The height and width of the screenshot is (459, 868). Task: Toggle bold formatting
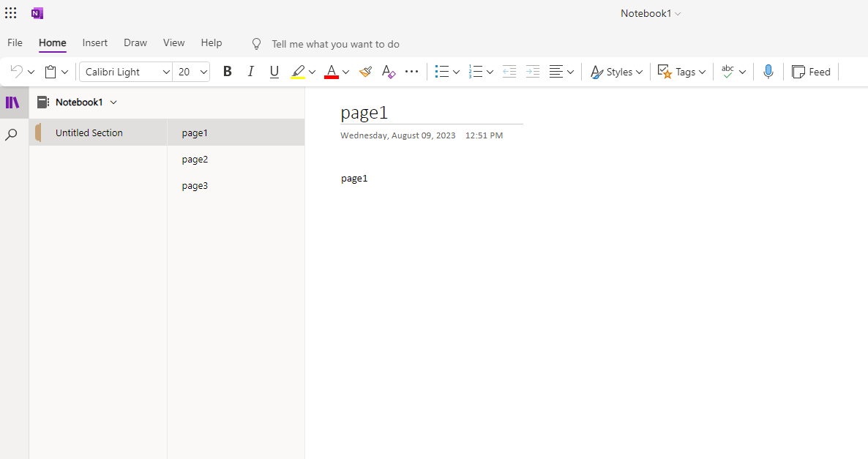(x=227, y=71)
